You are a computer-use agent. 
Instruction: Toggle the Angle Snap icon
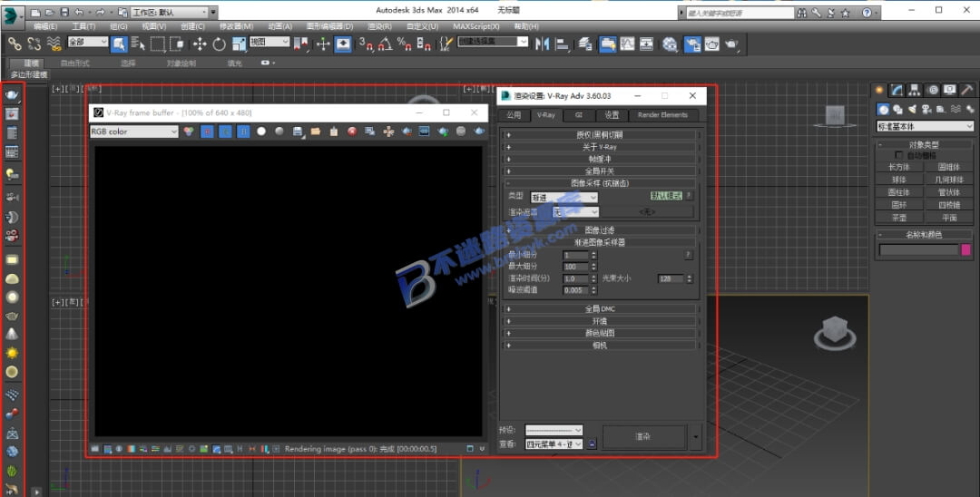click(386, 44)
